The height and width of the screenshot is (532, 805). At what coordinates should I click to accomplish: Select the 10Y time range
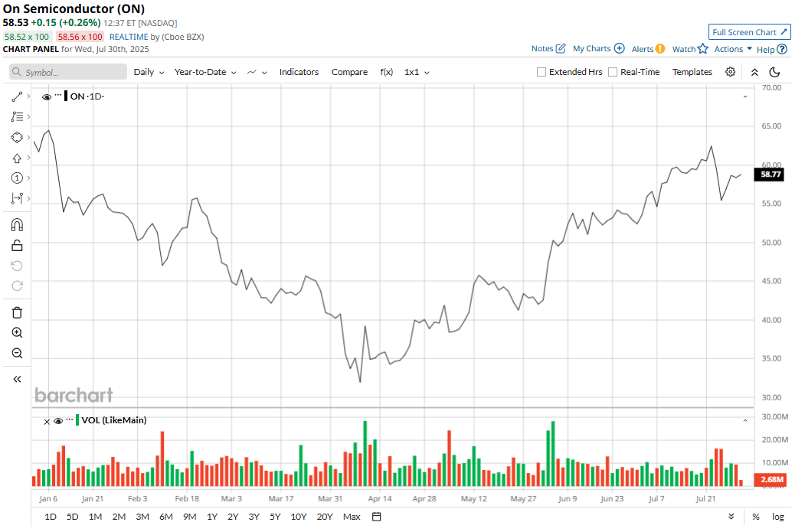point(298,517)
